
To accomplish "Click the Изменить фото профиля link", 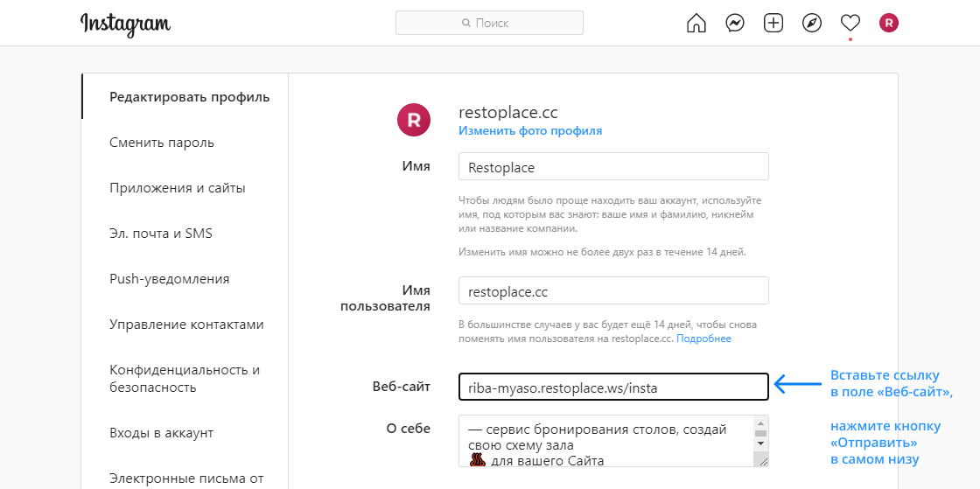I will coord(530,131).
